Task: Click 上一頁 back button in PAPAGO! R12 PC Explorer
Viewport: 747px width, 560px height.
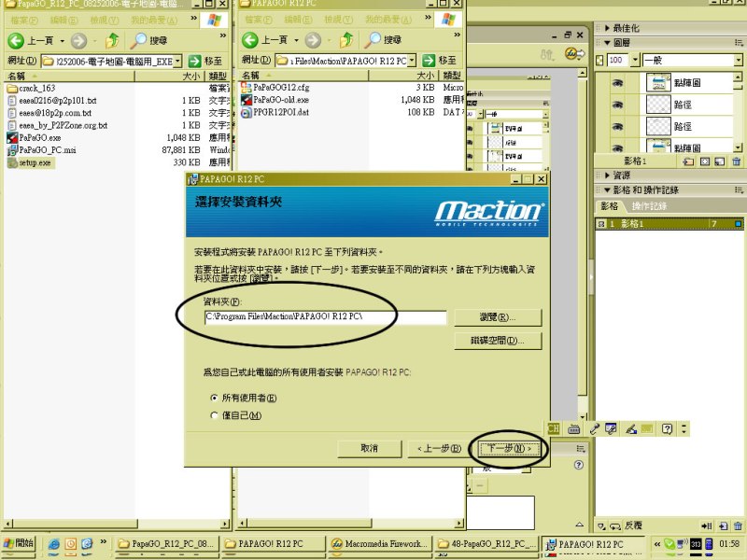Action: tap(265, 40)
